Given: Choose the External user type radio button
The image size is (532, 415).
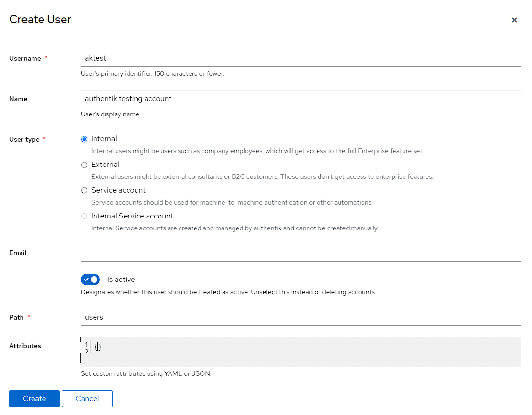Looking at the screenshot, I should point(85,165).
